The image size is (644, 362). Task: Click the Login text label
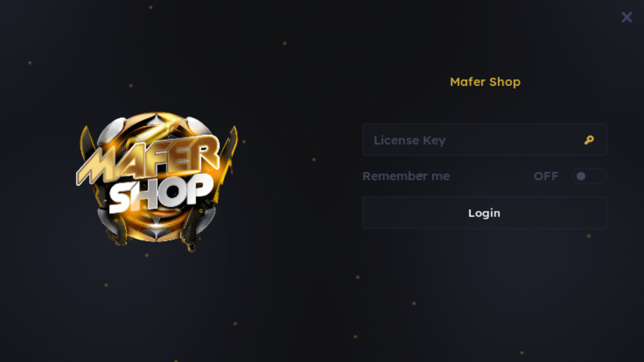pos(484,214)
